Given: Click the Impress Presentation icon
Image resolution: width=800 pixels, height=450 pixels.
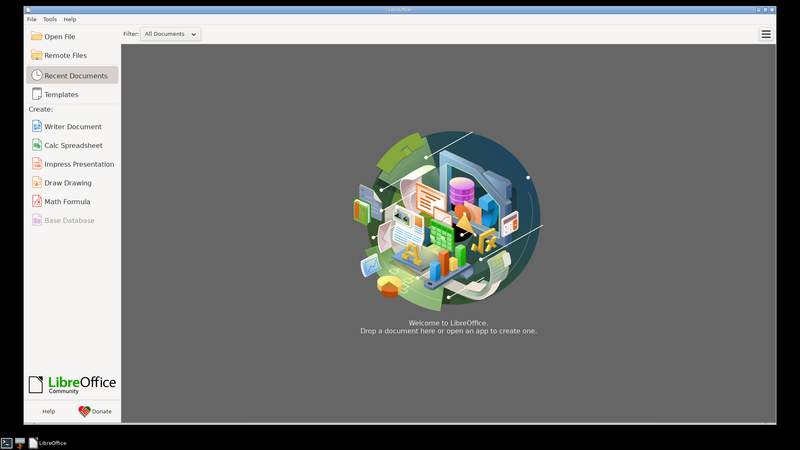Looking at the screenshot, I should click(x=37, y=164).
